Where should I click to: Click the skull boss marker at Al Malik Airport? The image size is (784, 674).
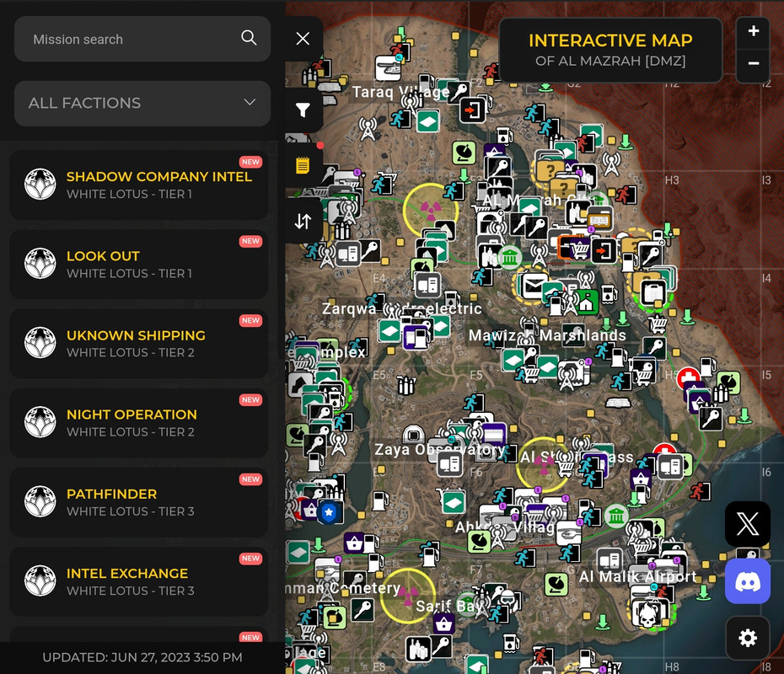[648, 613]
